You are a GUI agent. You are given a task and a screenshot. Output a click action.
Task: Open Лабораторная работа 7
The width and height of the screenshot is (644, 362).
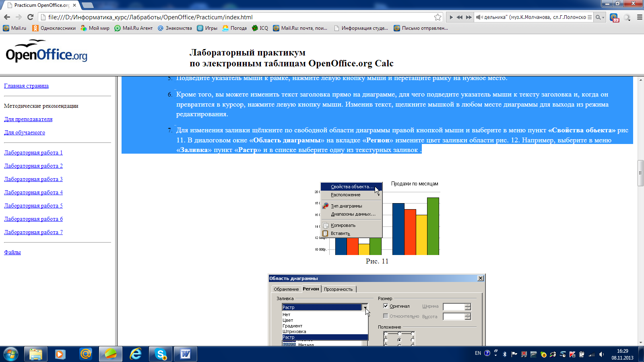pos(33,232)
